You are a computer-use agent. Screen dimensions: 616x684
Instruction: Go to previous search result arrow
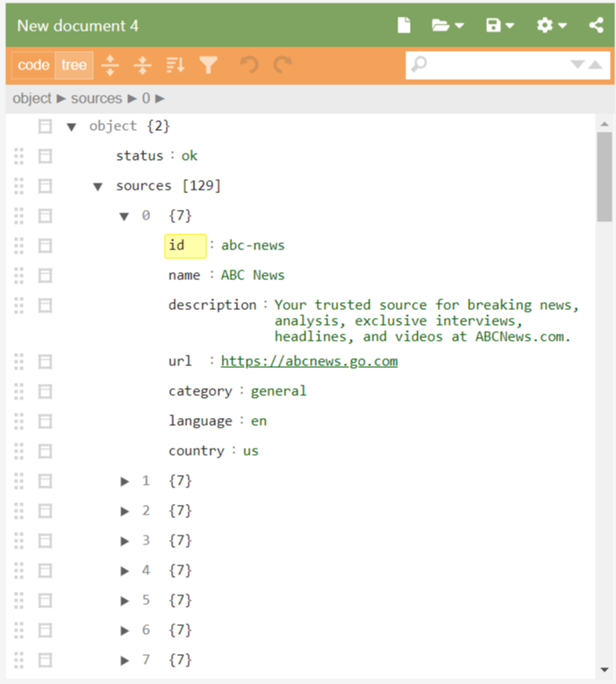[595, 65]
